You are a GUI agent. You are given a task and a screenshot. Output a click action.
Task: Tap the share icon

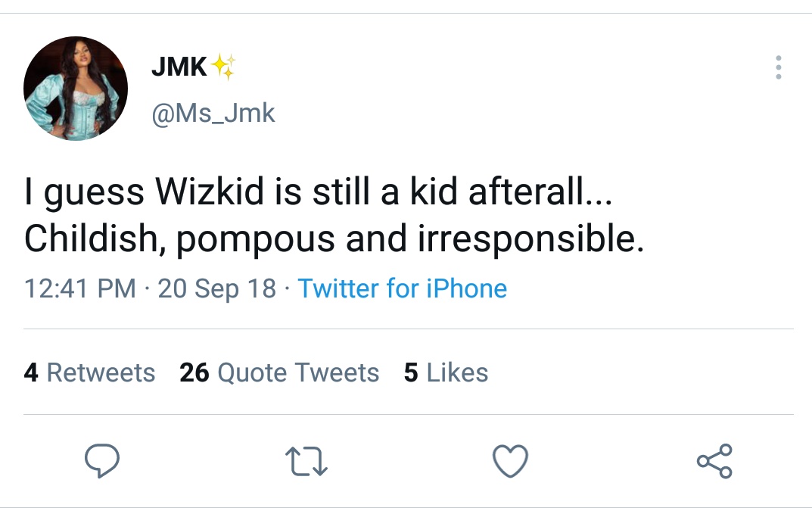pos(714,460)
